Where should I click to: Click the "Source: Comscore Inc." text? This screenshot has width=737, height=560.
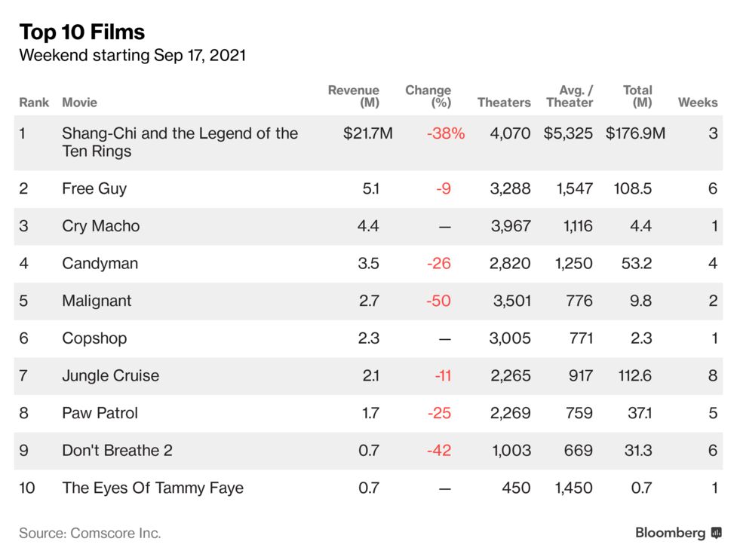click(90, 533)
